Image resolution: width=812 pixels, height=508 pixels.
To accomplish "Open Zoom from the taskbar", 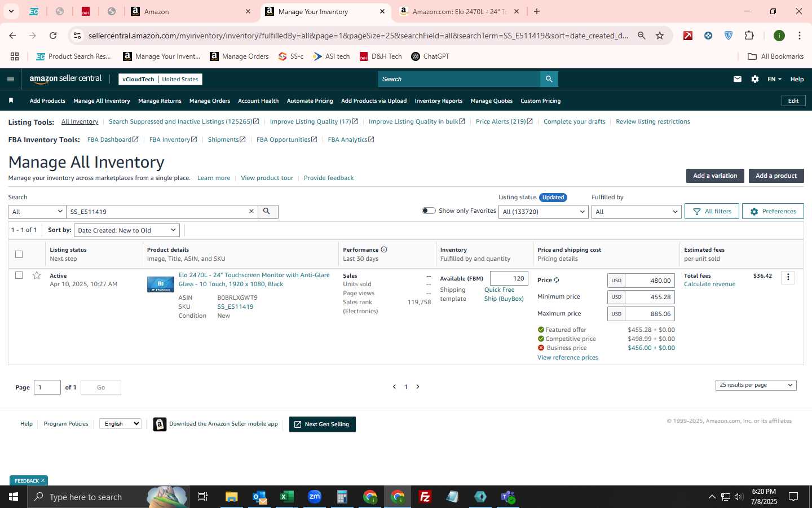I will point(315,497).
